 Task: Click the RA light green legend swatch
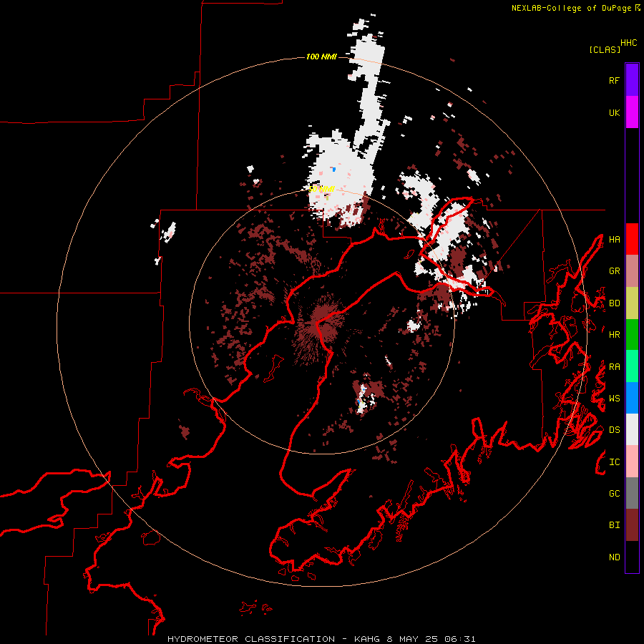(632, 366)
